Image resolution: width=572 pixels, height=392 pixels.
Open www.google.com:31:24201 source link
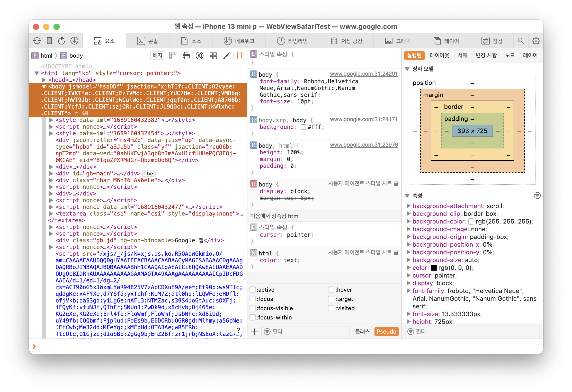coord(364,74)
